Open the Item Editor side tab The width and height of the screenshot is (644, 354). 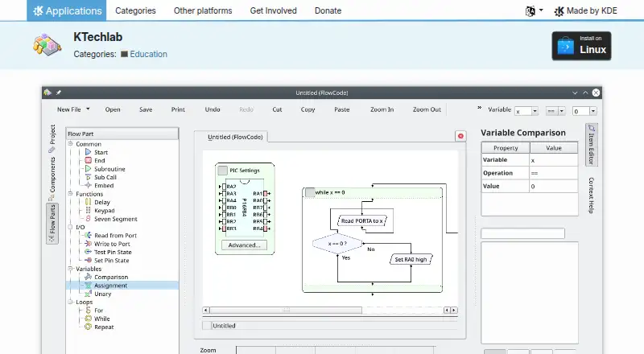pyautogui.click(x=591, y=145)
